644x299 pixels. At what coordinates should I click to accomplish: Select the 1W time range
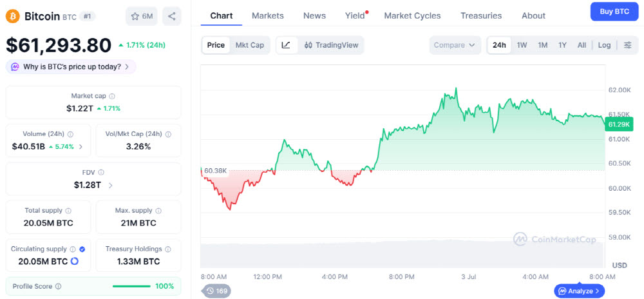pos(522,45)
